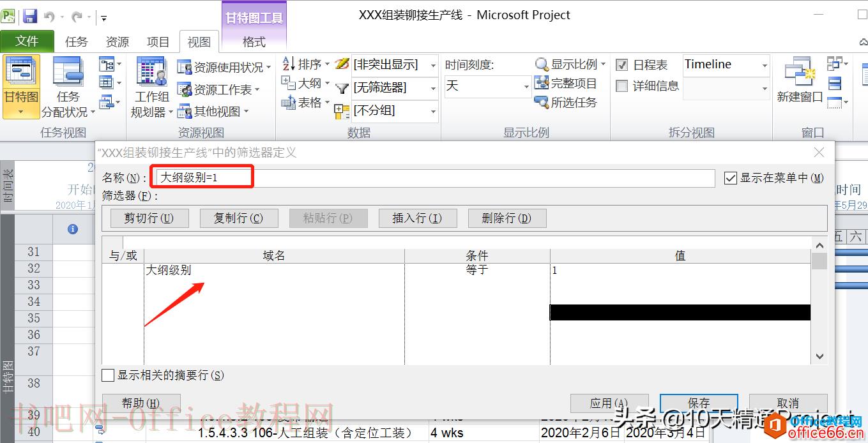This screenshot has width=868, height=443.
Task: Click the 等于 condition cell
Action: [477, 271]
